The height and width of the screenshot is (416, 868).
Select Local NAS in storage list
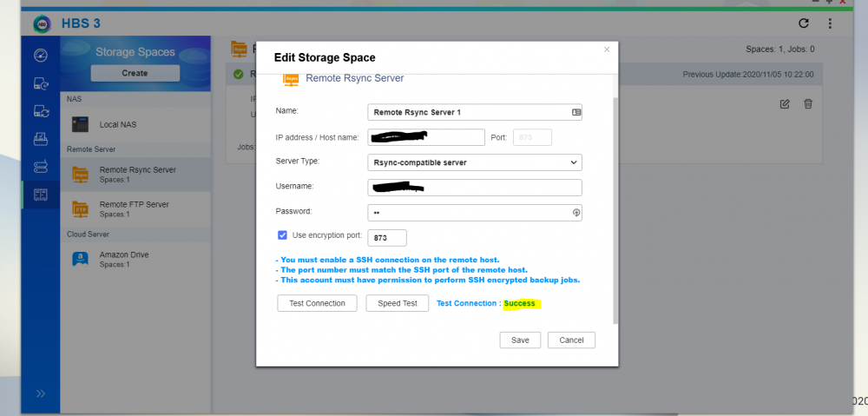pos(135,125)
